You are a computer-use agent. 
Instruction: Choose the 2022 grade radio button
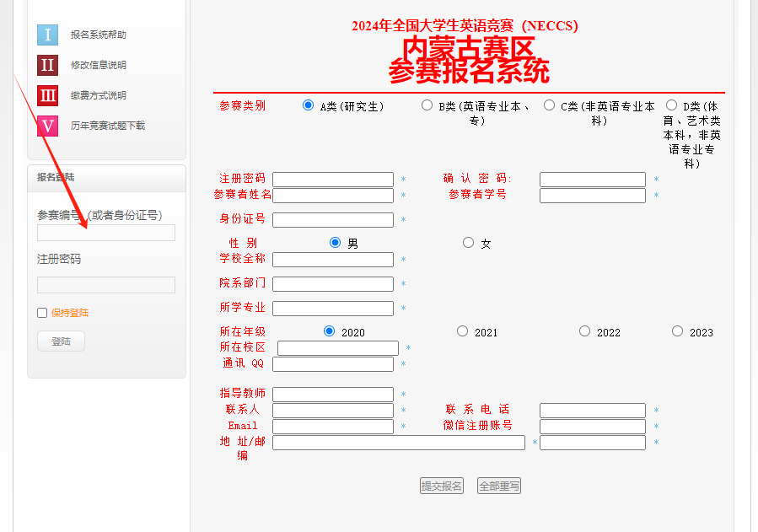[585, 331]
